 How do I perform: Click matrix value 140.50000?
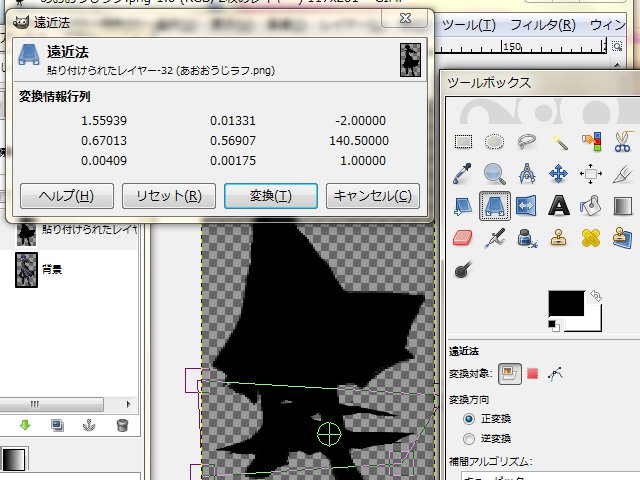click(359, 141)
